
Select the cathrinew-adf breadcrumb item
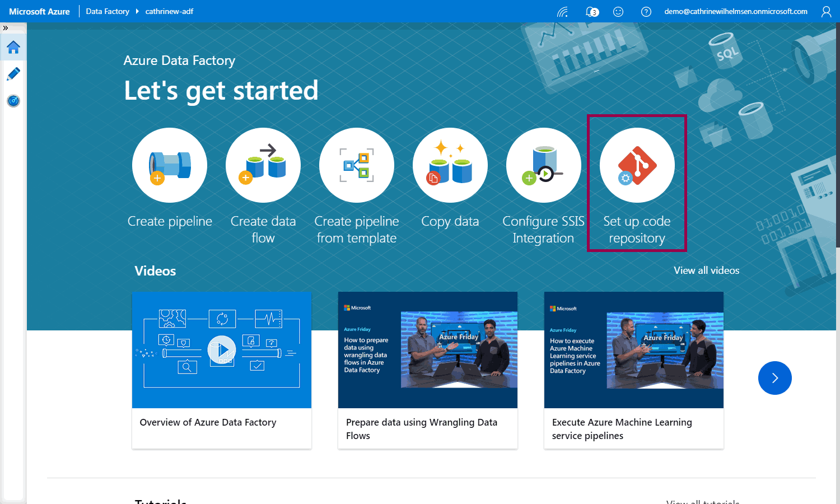click(169, 12)
